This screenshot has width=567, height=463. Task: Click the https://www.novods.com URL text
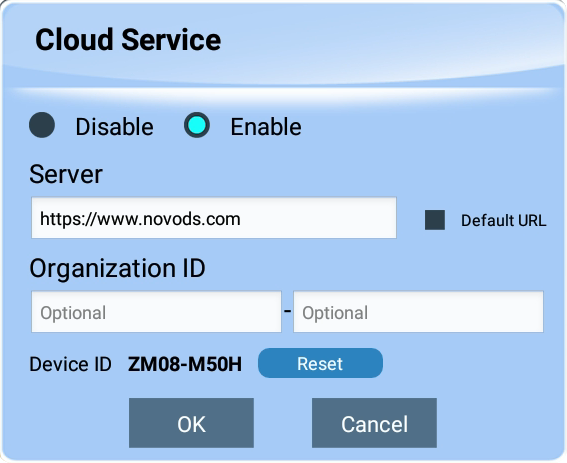140,219
